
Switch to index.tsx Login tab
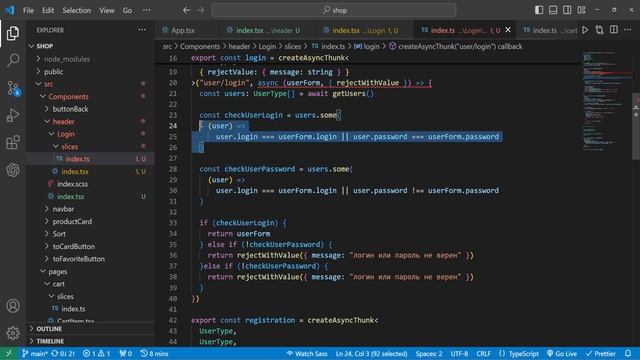(x=364, y=30)
